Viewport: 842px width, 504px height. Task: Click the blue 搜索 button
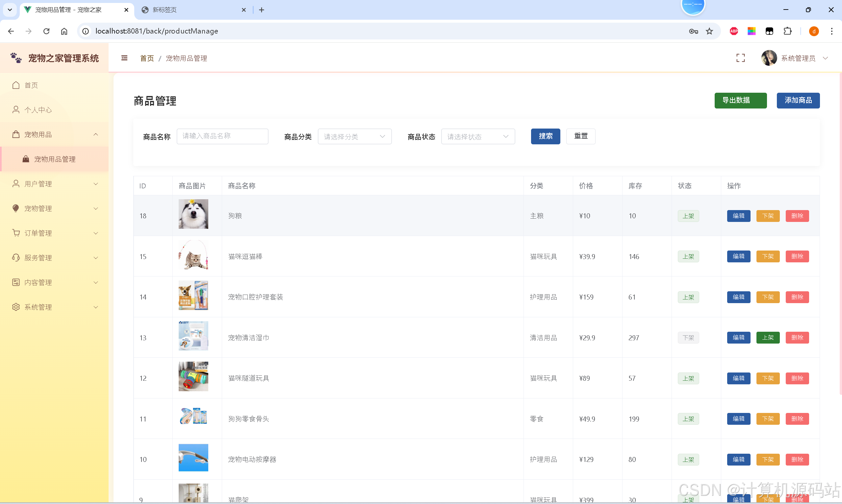coord(545,136)
